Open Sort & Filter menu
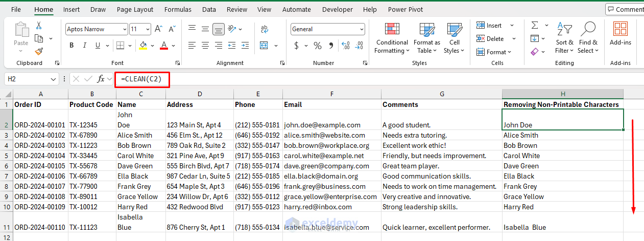 (x=564, y=38)
